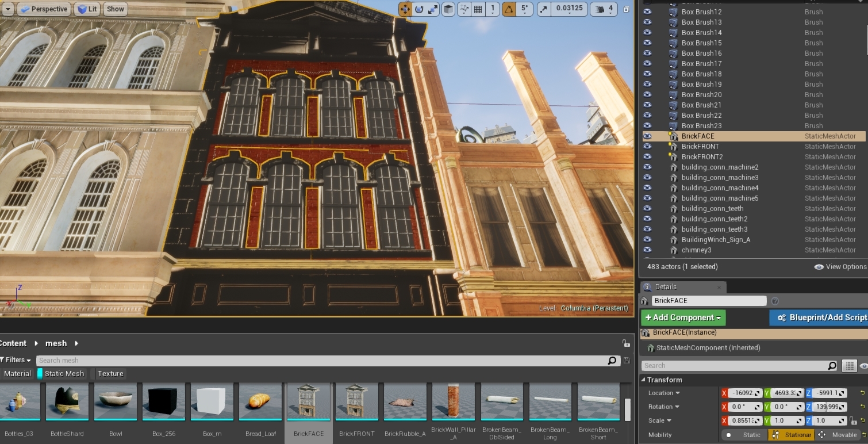This screenshot has height=444, width=868.
Task: Toggle world/local coordinate system cube icon
Action: (448, 9)
